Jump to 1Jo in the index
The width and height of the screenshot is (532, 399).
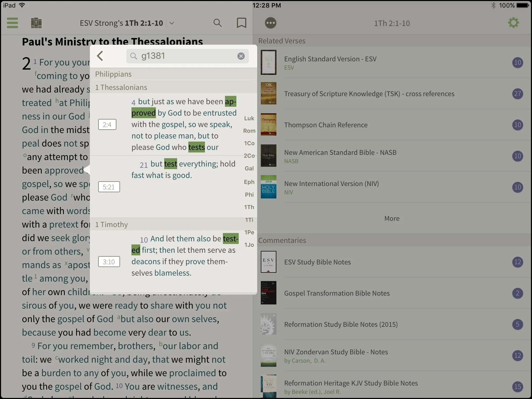point(249,245)
